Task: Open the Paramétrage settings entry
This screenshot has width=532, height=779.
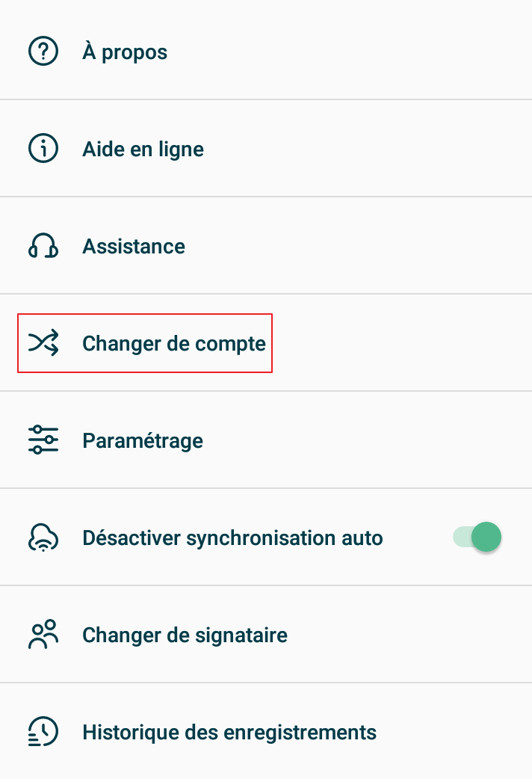Action: 143,441
